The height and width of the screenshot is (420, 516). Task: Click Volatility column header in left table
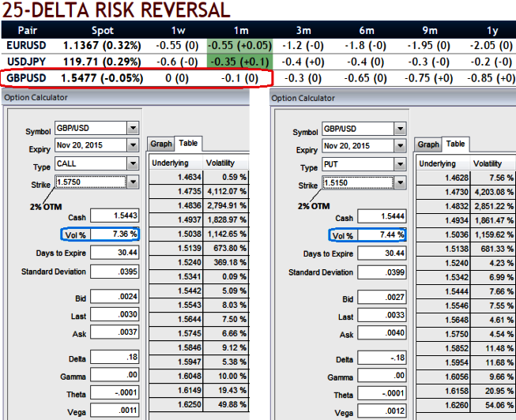(226, 163)
